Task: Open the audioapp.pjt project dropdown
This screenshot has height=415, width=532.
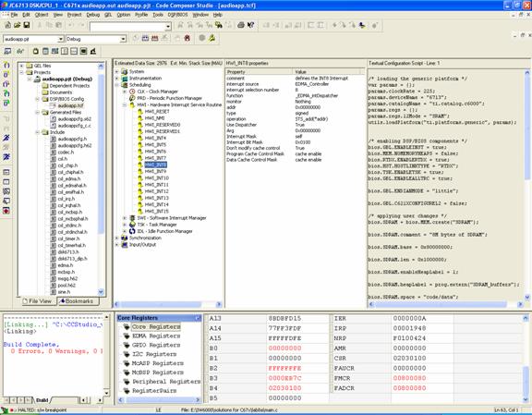Action: coord(61,39)
